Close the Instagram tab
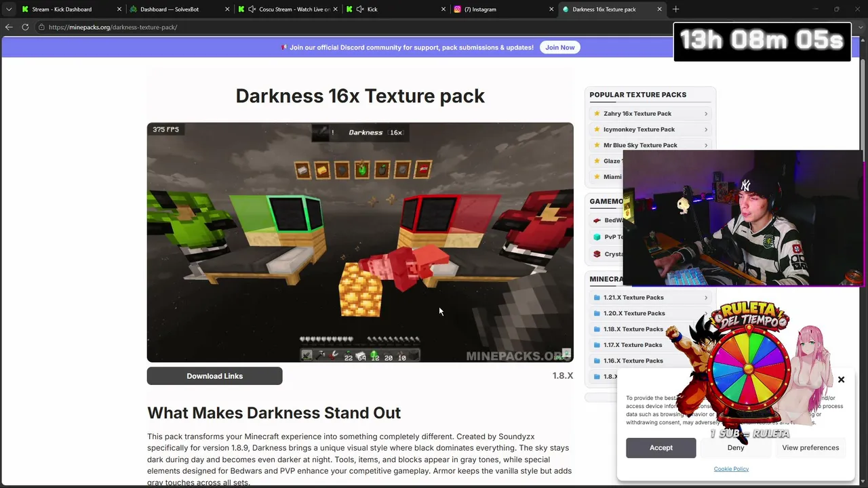 coord(551,9)
